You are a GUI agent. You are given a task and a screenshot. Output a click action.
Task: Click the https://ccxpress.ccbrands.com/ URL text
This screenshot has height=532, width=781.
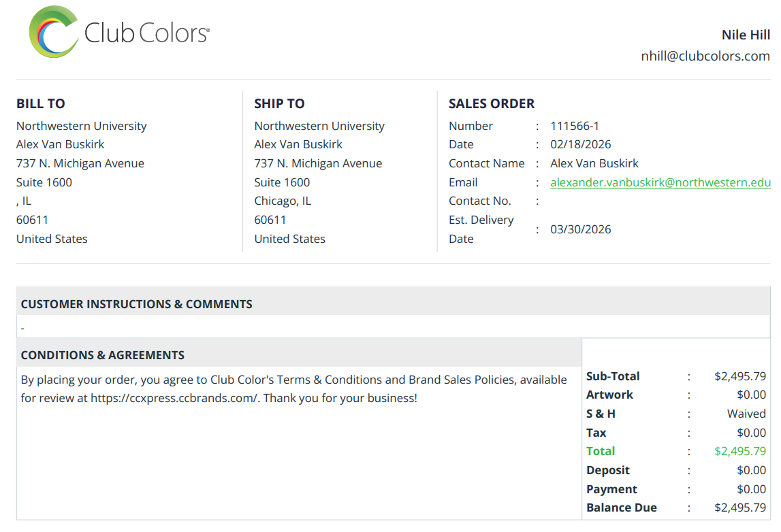coord(175,399)
